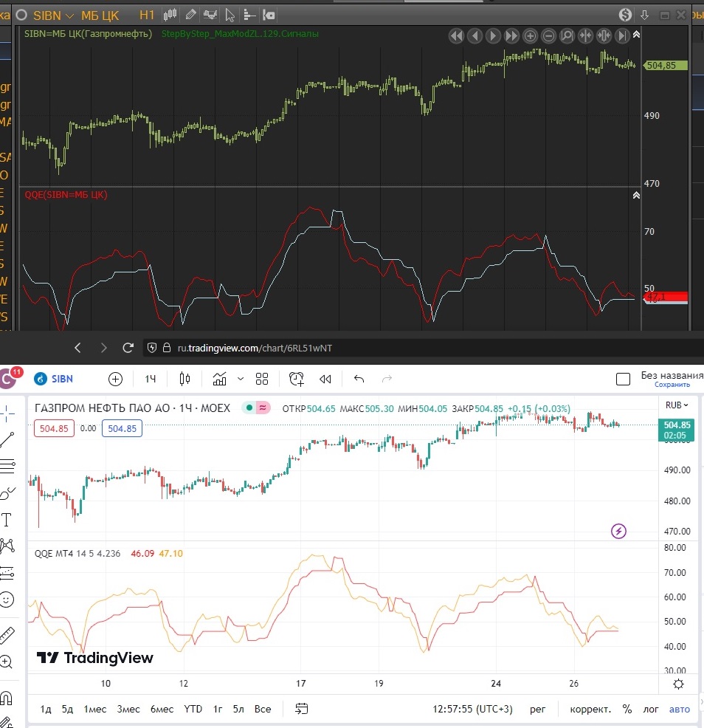The height and width of the screenshot is (728, 704).
Task: Click the Indicators icon in TradingView toolbar
Action: click(x=220, y=379)
